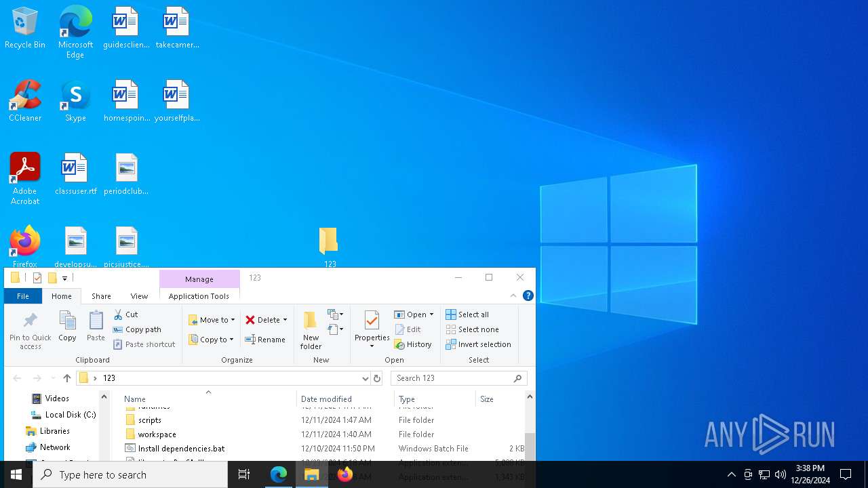This screenshot has height=488, width=868.
Task: Click the Manage contextual tab
Action: tap(199, 279)
